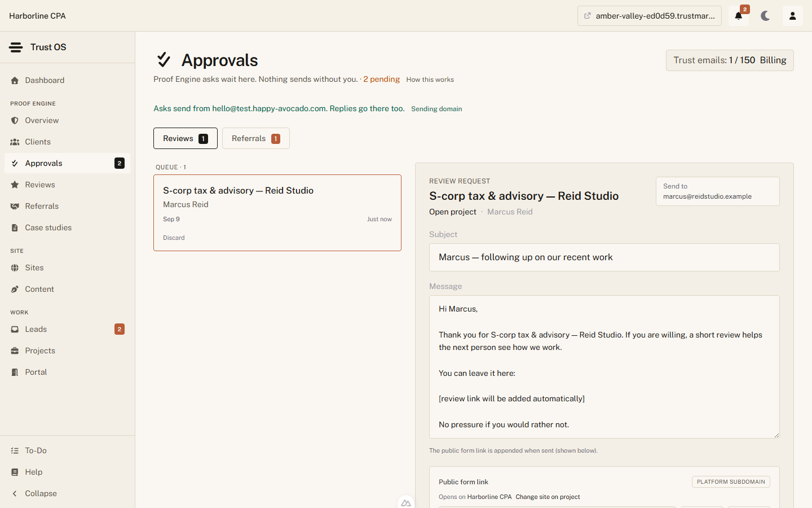This screenshot has height=508, width=812.
Task: Switch to the Referrals tab
Action: [256, 138]
